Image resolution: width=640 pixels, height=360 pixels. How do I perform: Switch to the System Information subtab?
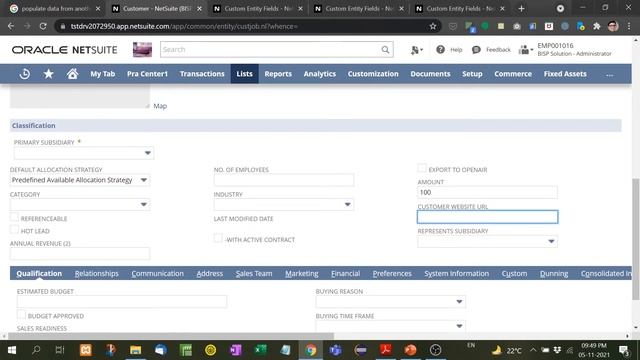point(456,274)
